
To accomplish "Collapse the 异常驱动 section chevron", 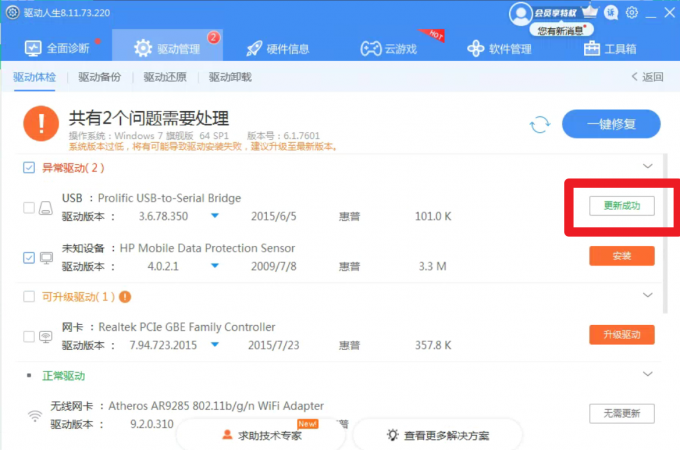I will 647,166.
